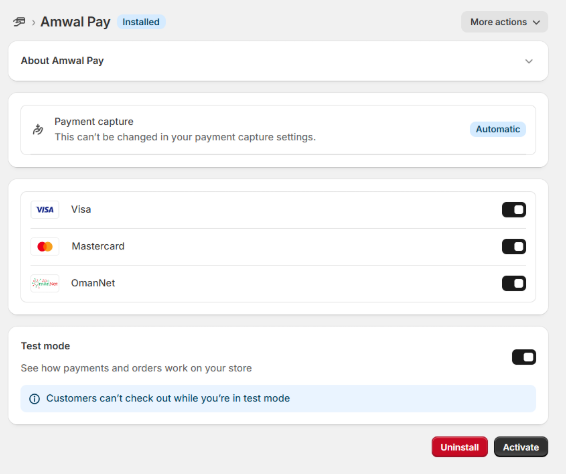This screenshot has height=474, width=566.
Task: Click the breadcrumb separator arrow
Action: click(x=33, y=23)
